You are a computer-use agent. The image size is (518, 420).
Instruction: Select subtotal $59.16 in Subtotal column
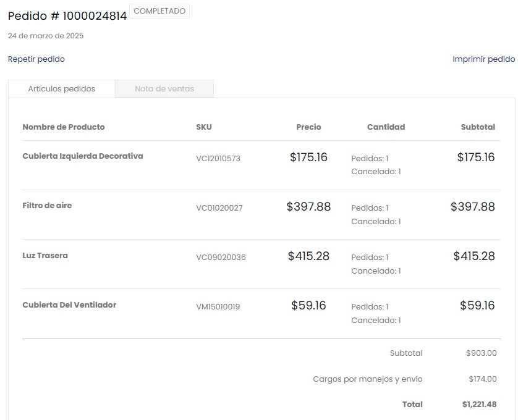coord(477,305)
